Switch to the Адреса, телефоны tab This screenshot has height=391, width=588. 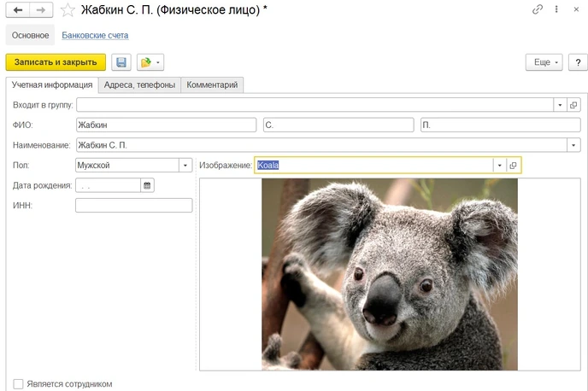click(x=139, y=85)
